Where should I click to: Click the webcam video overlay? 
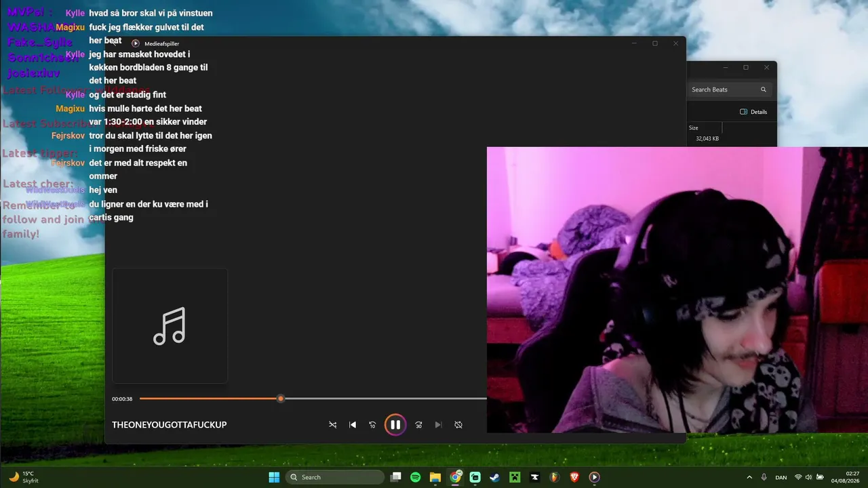point(677,289)
